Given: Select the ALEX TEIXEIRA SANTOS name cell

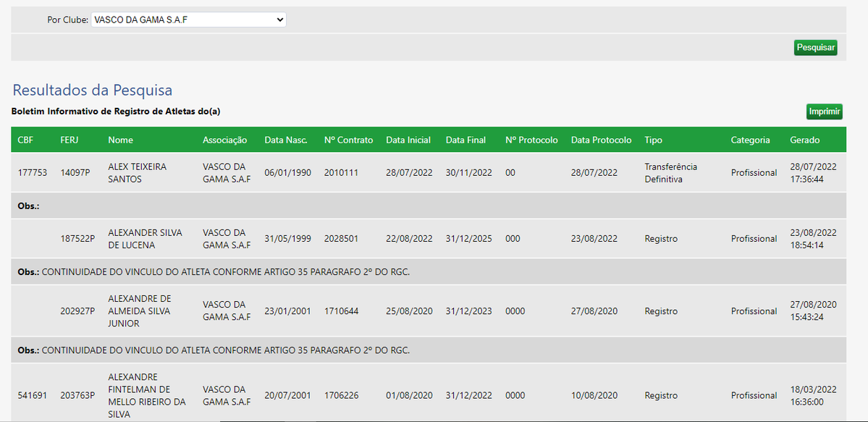Looking at the screenshot, I should coord(137,173).
